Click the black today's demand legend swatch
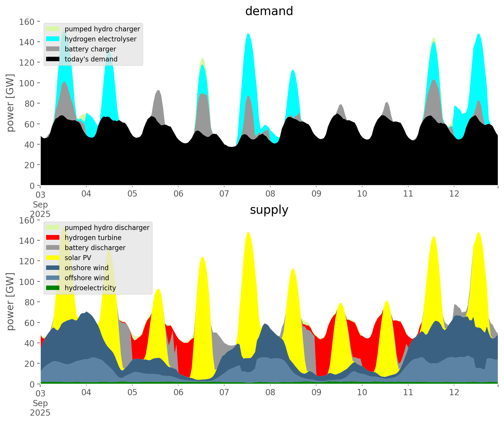This screenshot has width=504, height=423. coord(53,59)
